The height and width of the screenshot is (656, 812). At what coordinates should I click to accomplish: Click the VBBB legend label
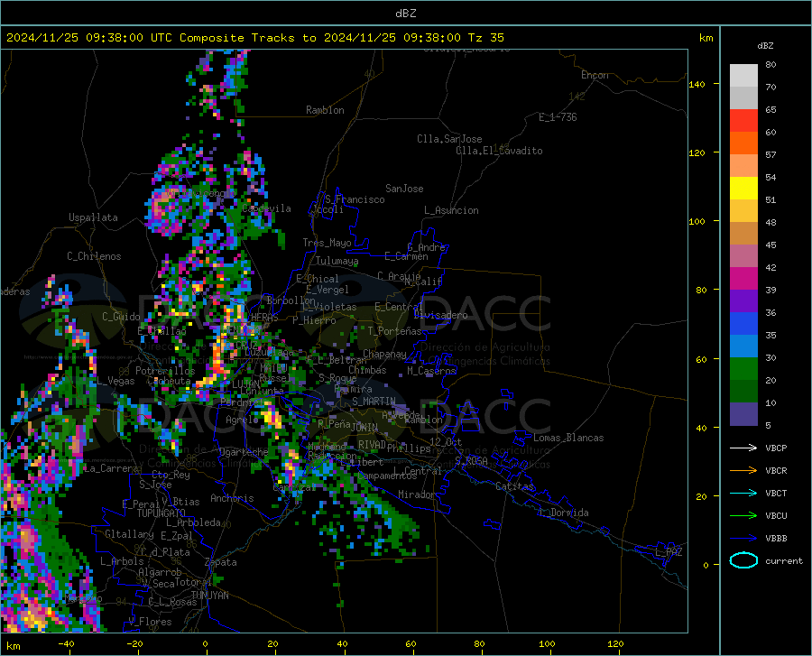pos(776,538)
